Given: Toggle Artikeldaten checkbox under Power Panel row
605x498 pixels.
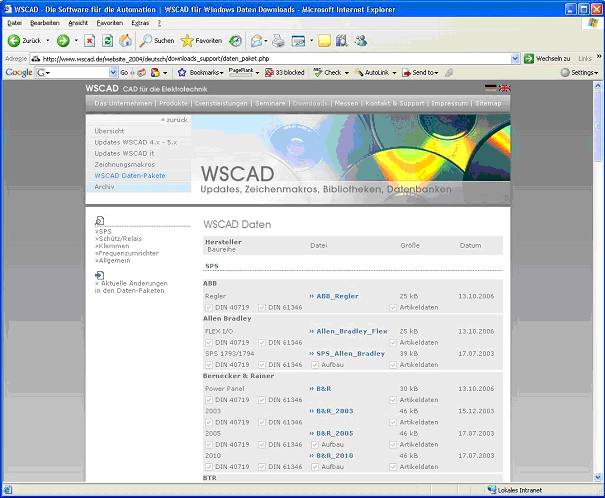Looking at the screenshot, I should (x=393, y=400).
